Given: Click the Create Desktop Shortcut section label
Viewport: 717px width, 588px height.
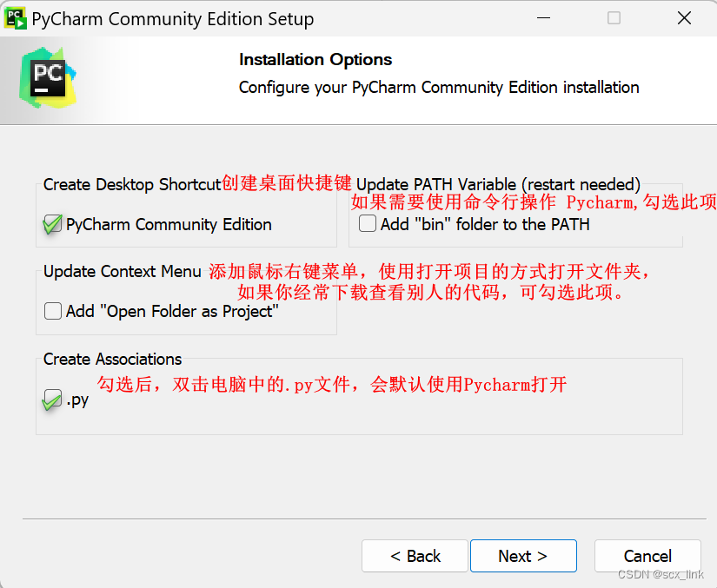Looking at the screenshot, I should 129,184.
